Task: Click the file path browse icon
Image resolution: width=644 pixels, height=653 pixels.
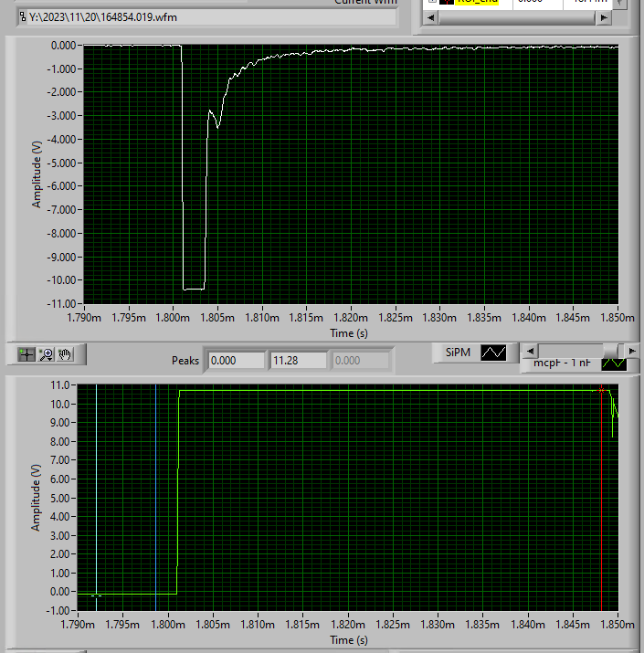Action: [x=23, y=17]
